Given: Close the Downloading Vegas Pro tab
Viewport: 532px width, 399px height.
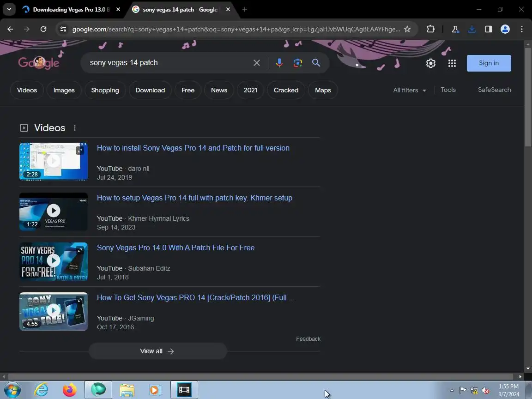Looking at the screenshot, I should click(x=118, y=10).
